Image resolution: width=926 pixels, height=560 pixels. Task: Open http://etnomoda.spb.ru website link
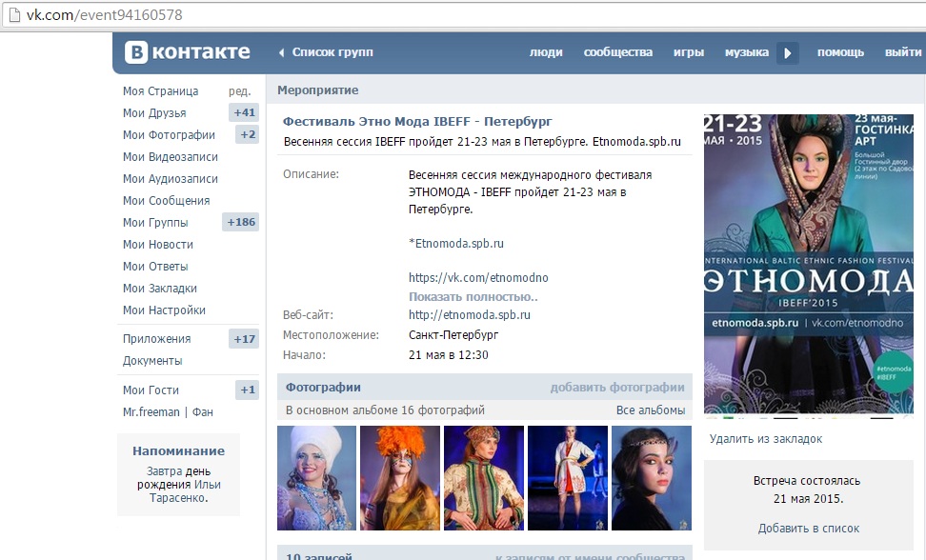470,314
